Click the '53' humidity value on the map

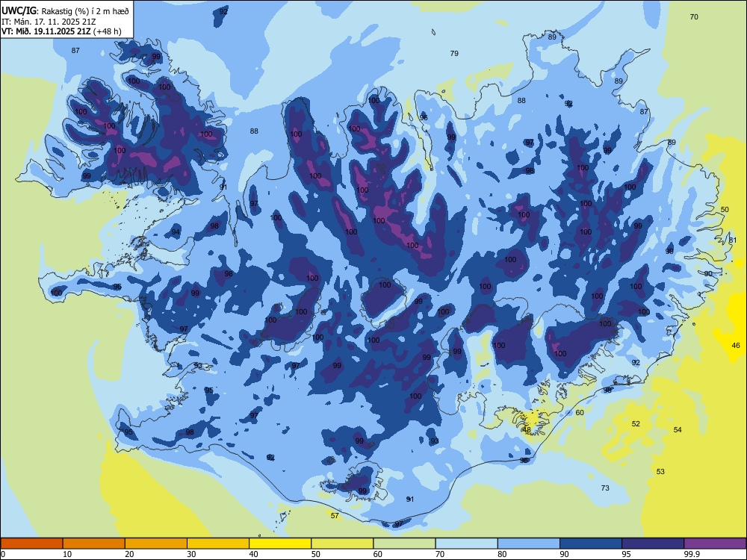pos(660,471)
